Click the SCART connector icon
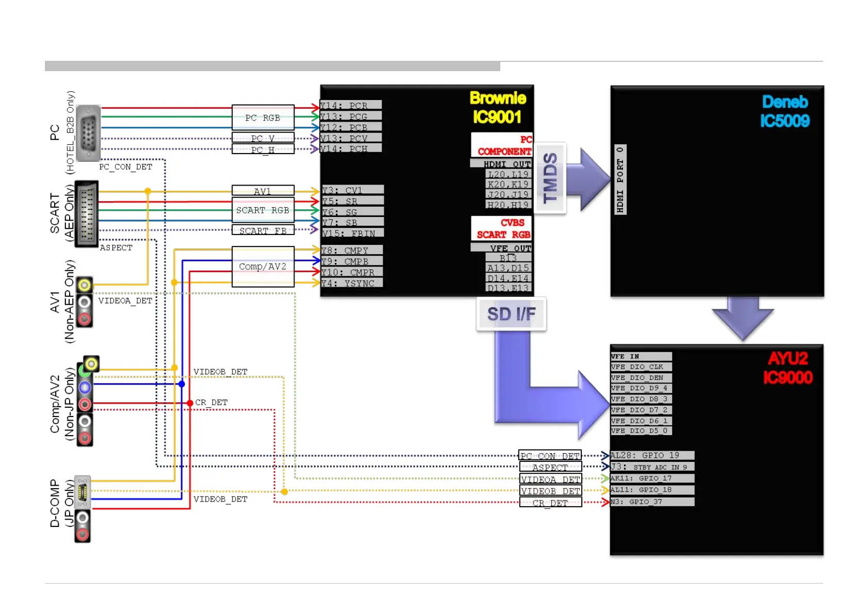Image resolution: width=868 pixels, height=614 pixels. point(87,213)
